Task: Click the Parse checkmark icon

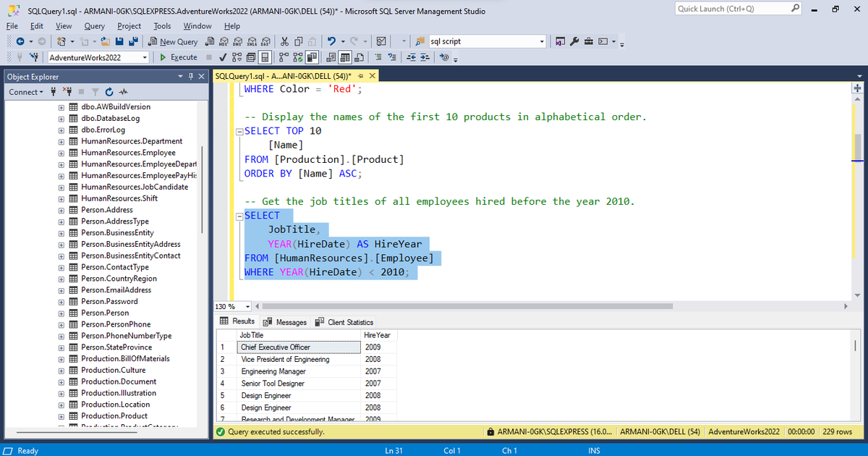Action: pyautogui.click(x=223, y=57)
